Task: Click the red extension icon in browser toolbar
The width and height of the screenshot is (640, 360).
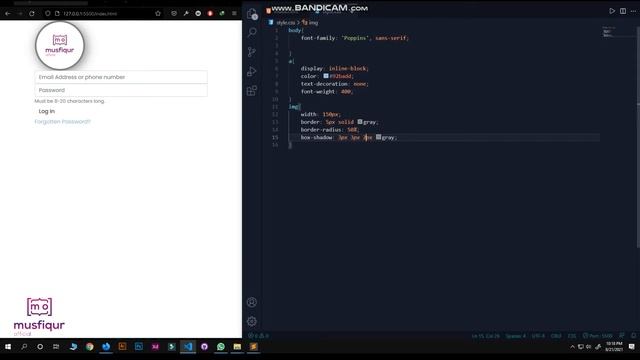Action: click(210, 13)
